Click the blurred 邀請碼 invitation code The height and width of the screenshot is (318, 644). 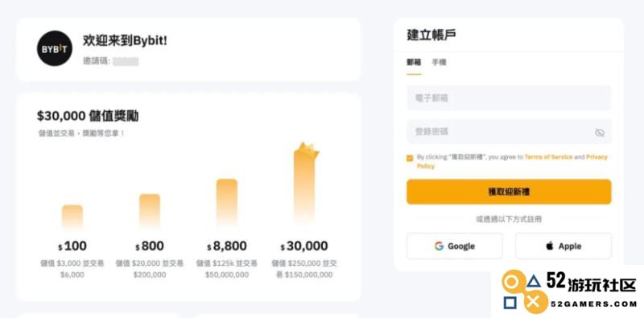point(126,62)
